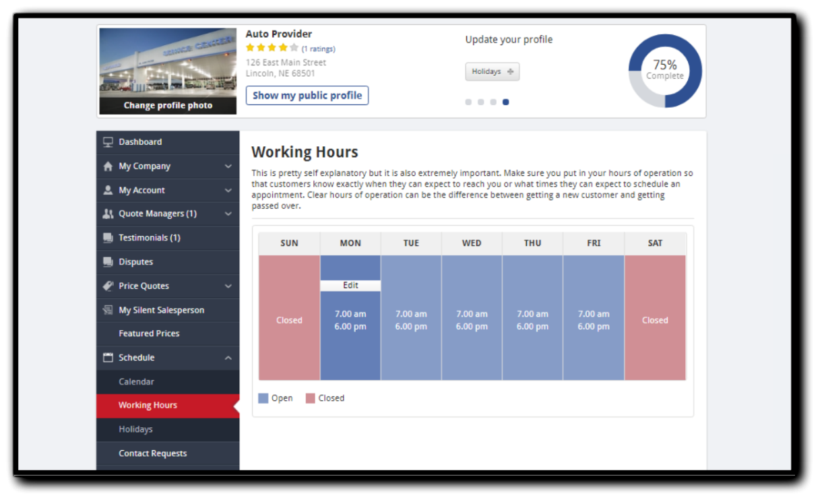The width and height of the screenshot is (826, 504).
Task: Click the Dashboard monitor icon
Action: pos(108,142)
